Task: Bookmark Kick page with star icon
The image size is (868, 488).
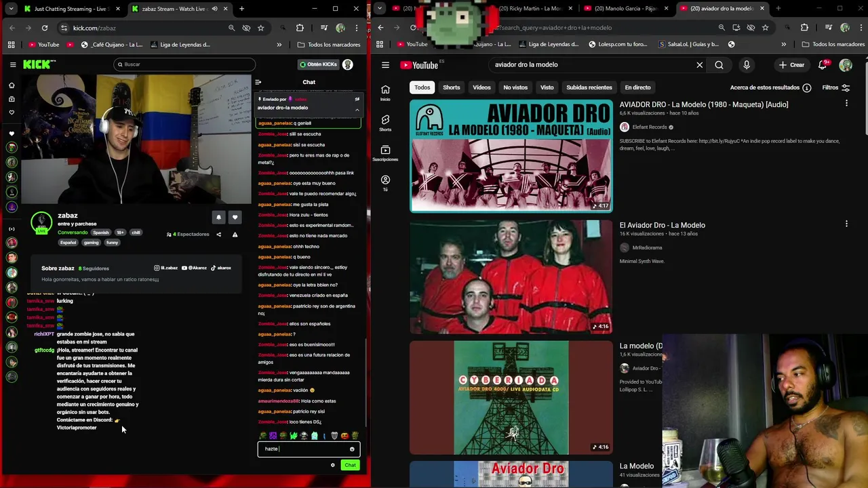Action: [260, 28]
